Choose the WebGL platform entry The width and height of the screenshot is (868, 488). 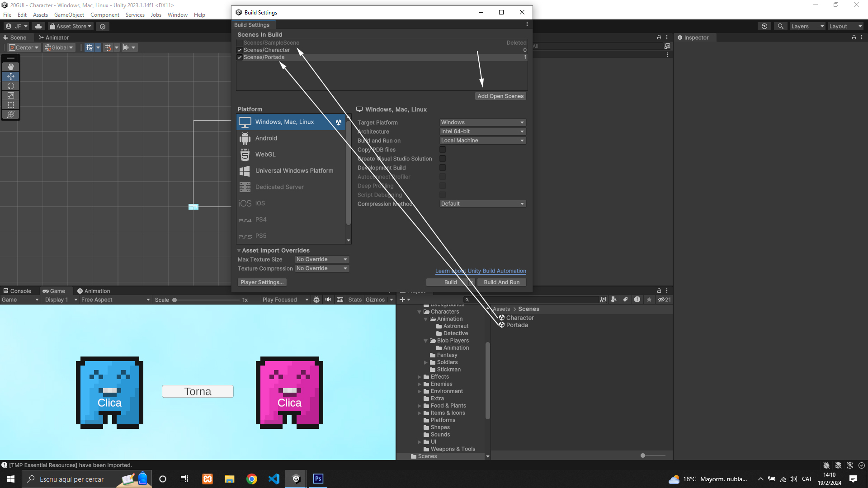pyautogui.click(x=265, y=155)
